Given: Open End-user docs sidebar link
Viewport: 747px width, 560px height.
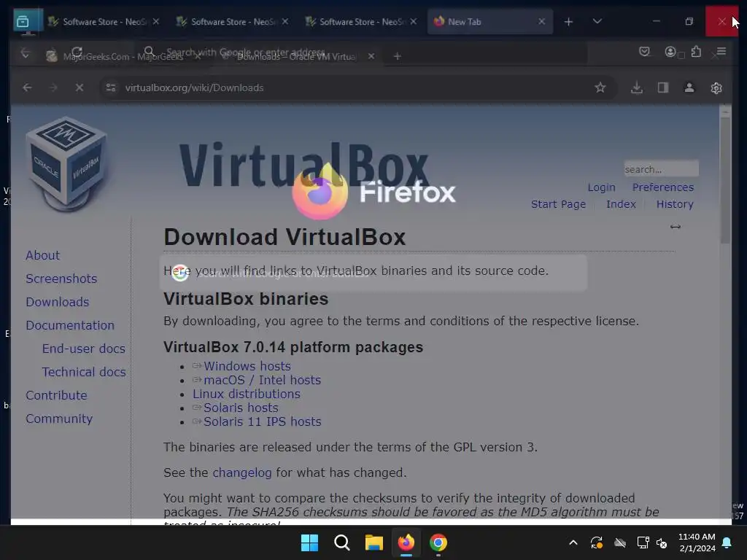Looking at the screenshot, I should pyautogui.click(x=83, y=349).
